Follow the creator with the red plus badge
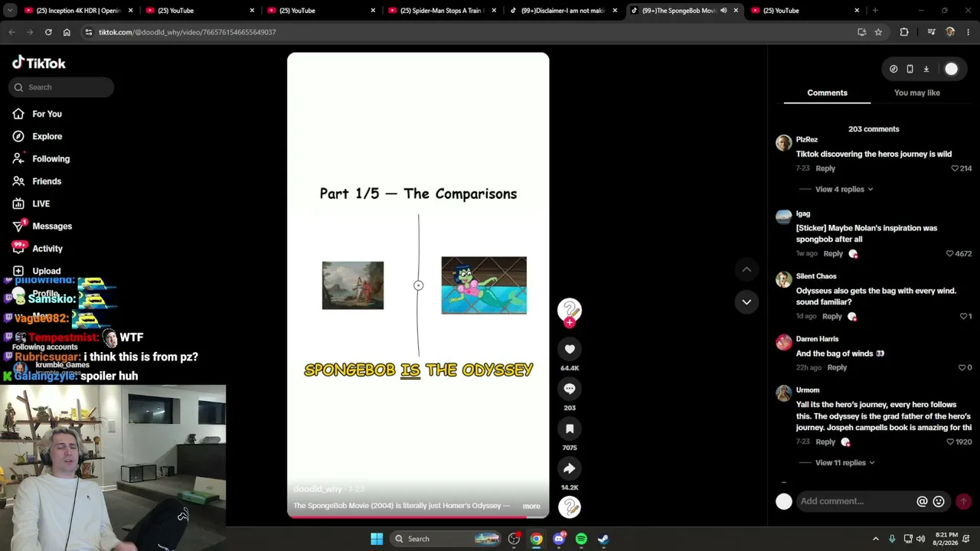Image resolution: width=980 pixels, height=551 pixels. pyautogui.click(x=570, y=323)
